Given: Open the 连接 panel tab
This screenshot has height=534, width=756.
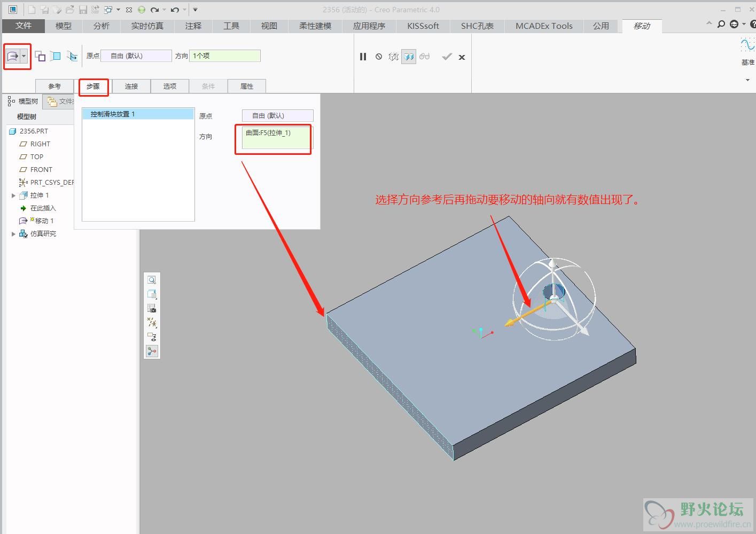Looking at the screenshot, I should 131,86.
